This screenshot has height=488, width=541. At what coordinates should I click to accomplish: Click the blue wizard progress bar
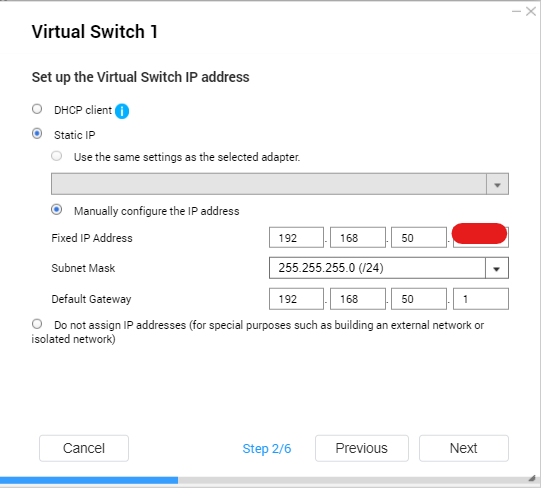[x=89, y=480]
